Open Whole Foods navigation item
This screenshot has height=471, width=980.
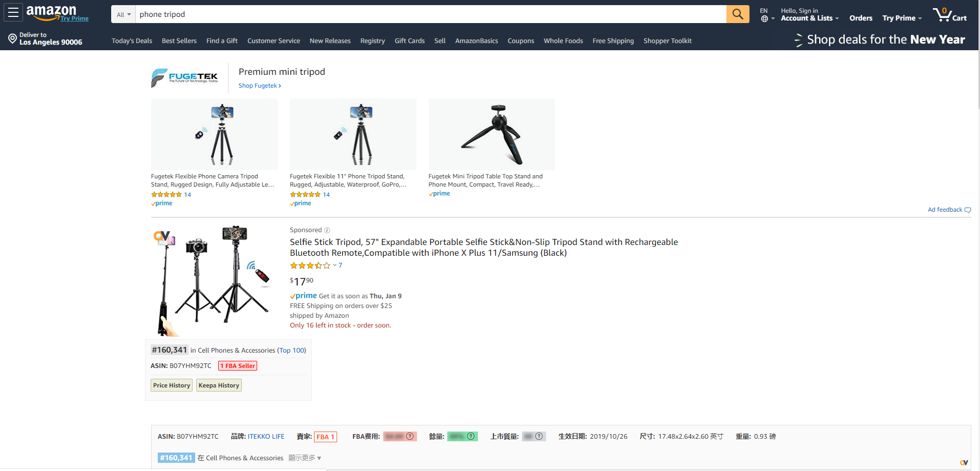click(563, 41)
